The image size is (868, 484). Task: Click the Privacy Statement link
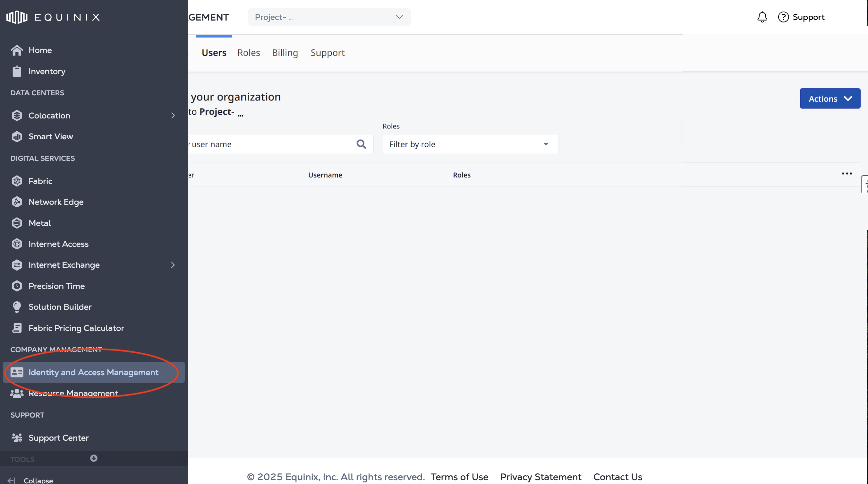541,477
